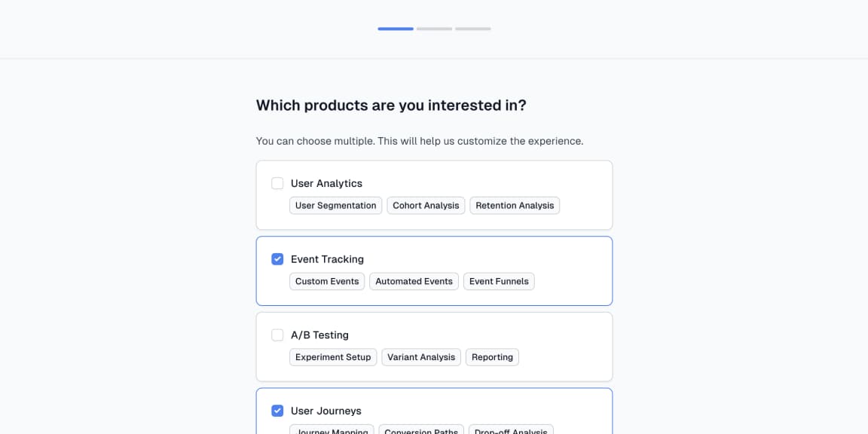Click the Experiment Setup tag

(333, 357)
